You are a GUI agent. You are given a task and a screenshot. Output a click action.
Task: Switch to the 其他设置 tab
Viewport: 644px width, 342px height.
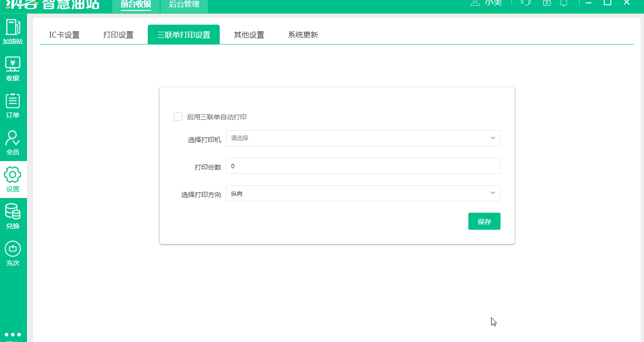[248, 34]
